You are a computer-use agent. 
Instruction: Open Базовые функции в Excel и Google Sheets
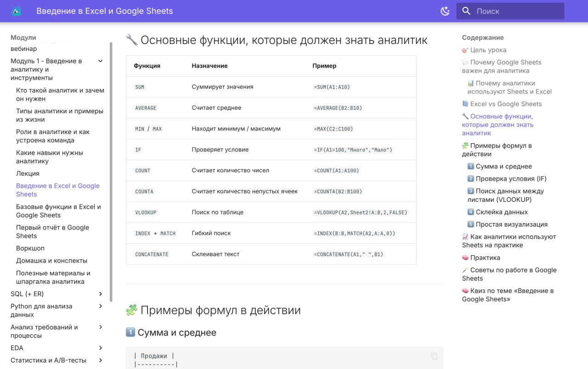pos(58,211)
